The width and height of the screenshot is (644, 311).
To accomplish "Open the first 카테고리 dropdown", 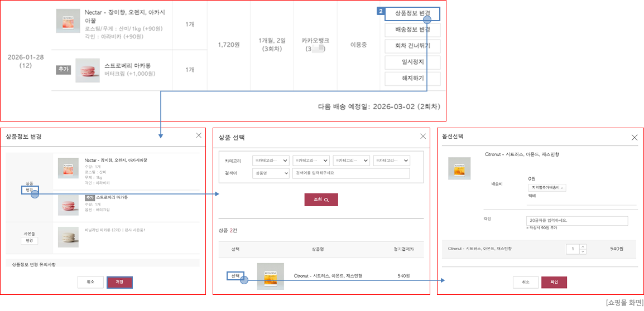I will point(271,161).
